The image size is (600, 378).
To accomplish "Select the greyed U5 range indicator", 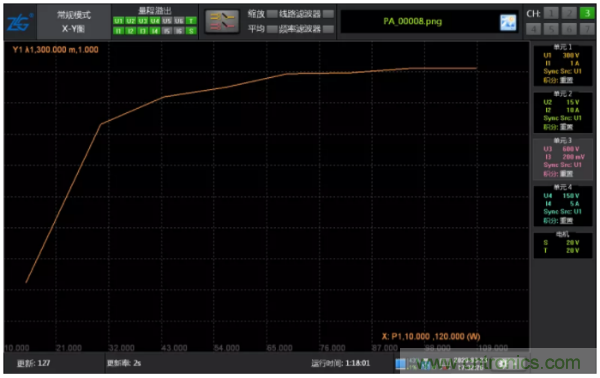I will coord(167,21).
